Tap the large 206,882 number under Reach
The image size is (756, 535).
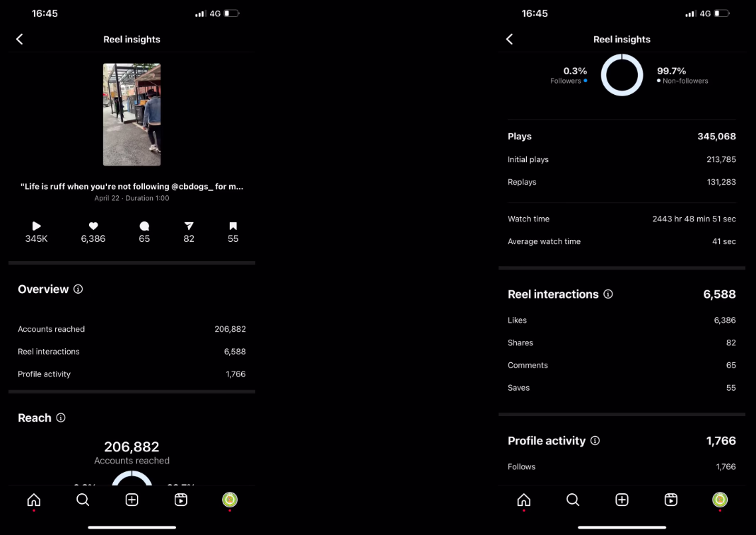click(x=132, y=447)
